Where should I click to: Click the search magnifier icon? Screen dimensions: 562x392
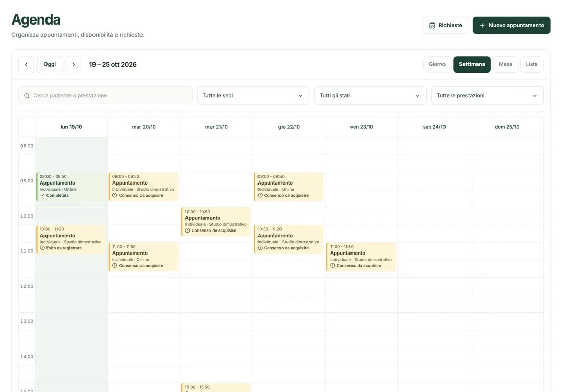click(x=27, y=96)
